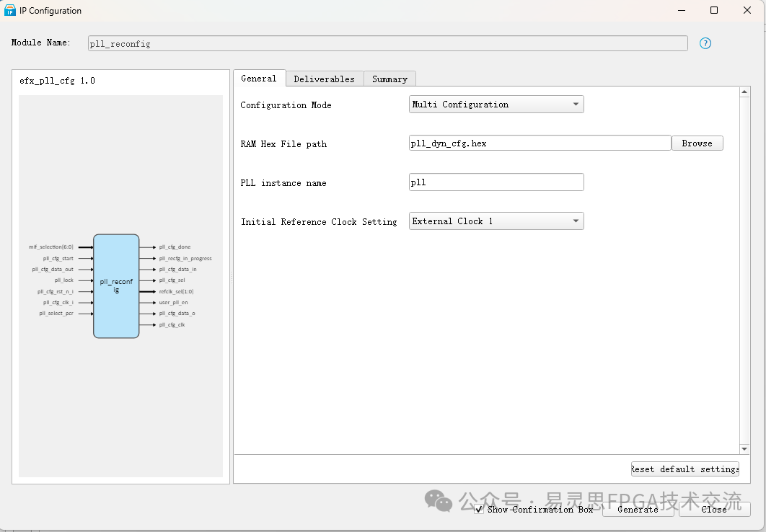Click Reset default settings button
Image resolution: width=766 pixels, height=532 pixels.
[x=685, y=469]
